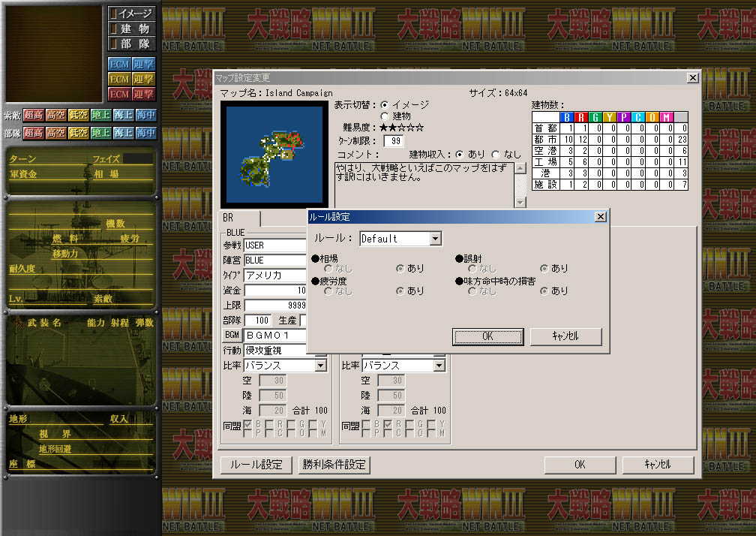Click the 参戦 USER field
This screenshot has width=756, height=536.
(x=274, y=245)
